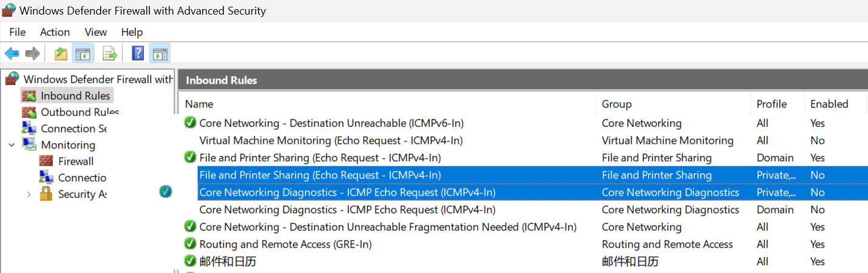Click the blue Back arrow toolbar icon
868x273 pixels.
tap(12, 53)
